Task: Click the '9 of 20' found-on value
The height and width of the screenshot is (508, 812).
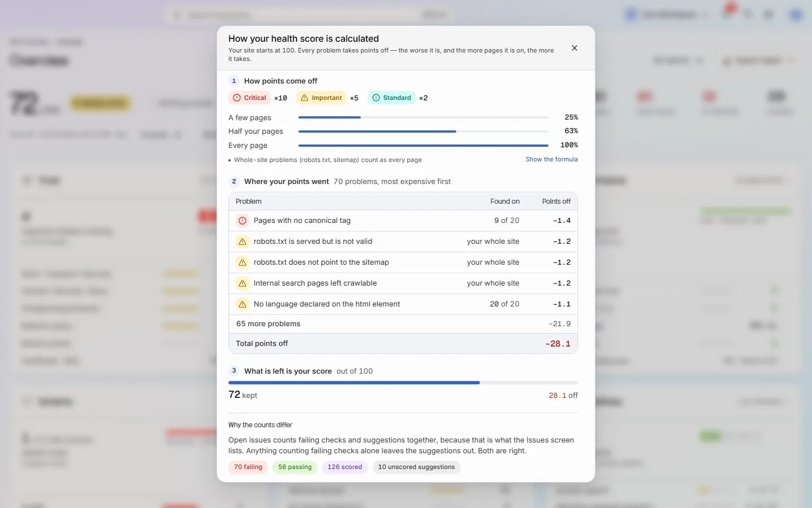Action: pos(507,221)
